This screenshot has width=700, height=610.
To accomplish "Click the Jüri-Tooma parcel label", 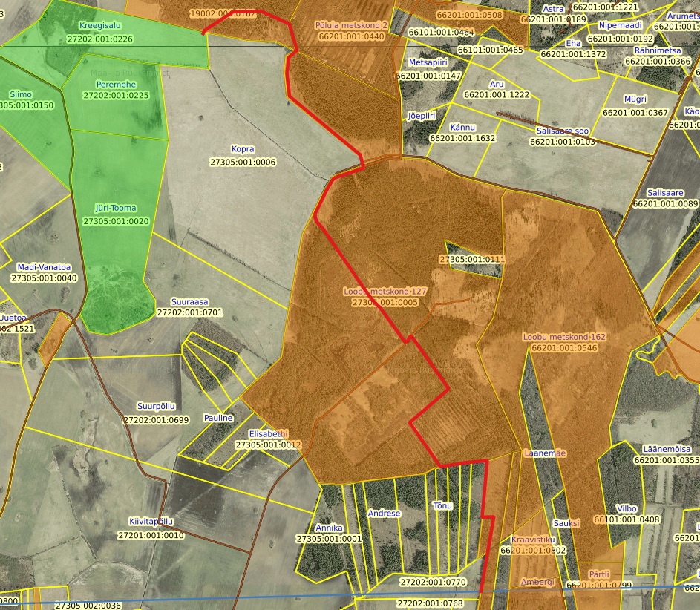I will coord(115,209).
